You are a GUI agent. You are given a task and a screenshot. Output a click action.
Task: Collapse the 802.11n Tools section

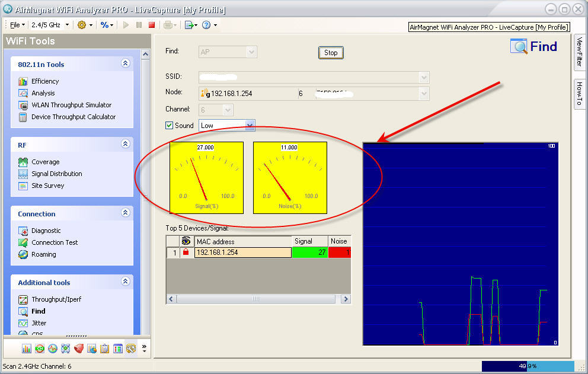point(126,63)
